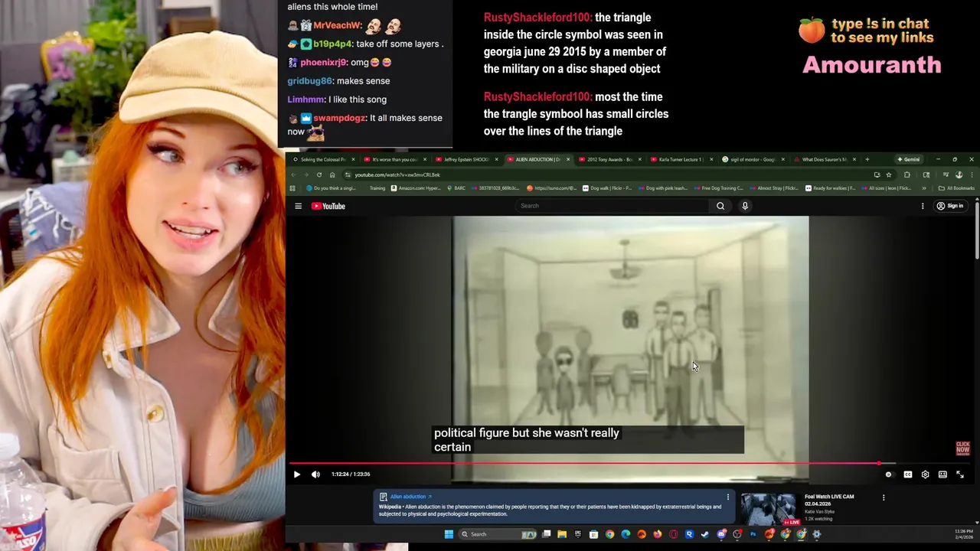Focus the YouTube search field
Screen dimensions: 980x551
pyautogui.click(x=612, y=206)
